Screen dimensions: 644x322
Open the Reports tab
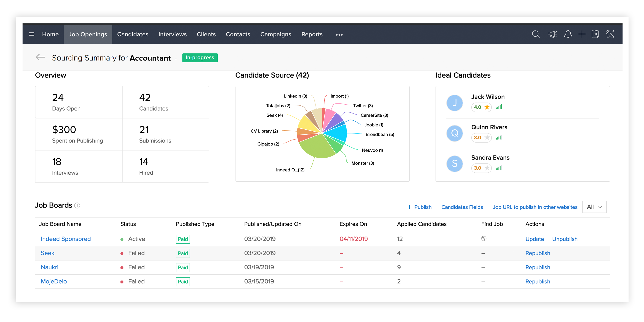pos(312,34)
